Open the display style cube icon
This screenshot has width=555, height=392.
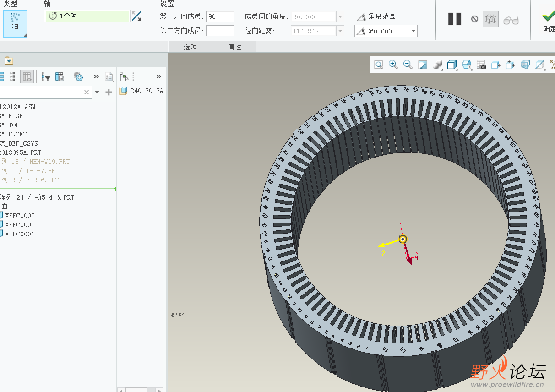click(x=452, y=65)
